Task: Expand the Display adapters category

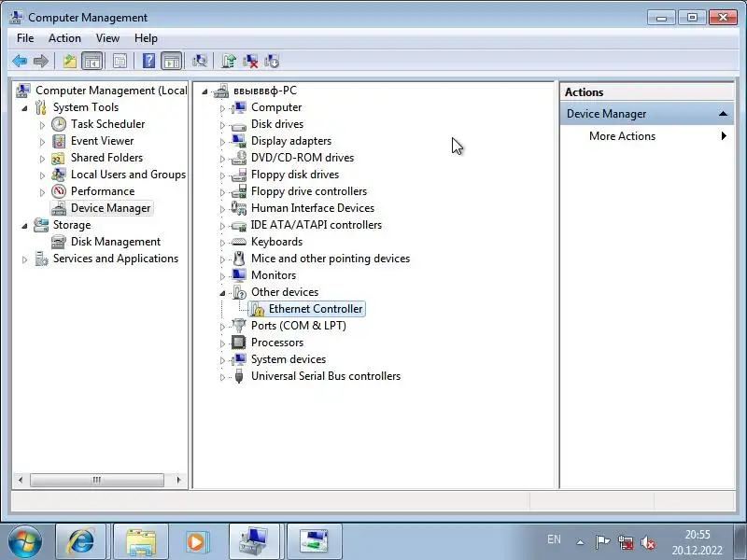Action: tap(222, 142)
